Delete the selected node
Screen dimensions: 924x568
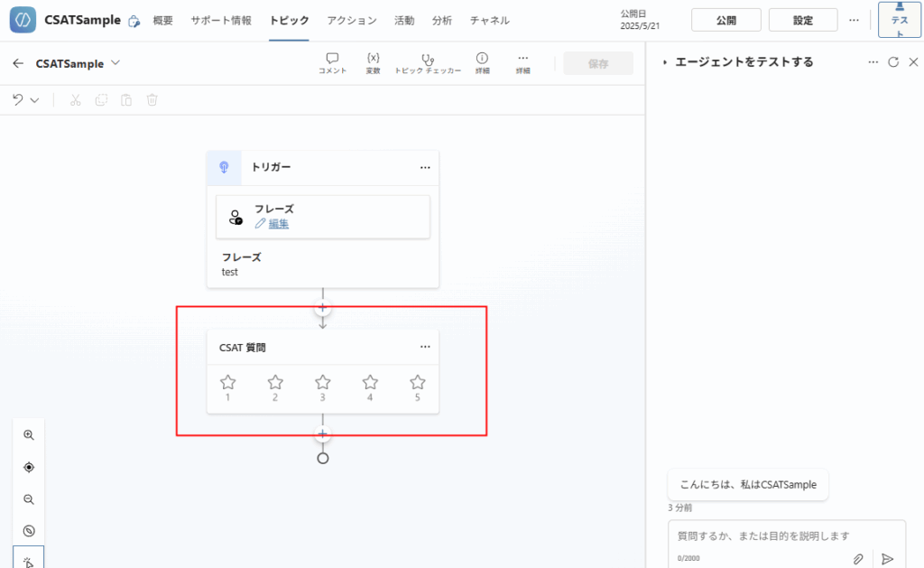coord(152,100)
